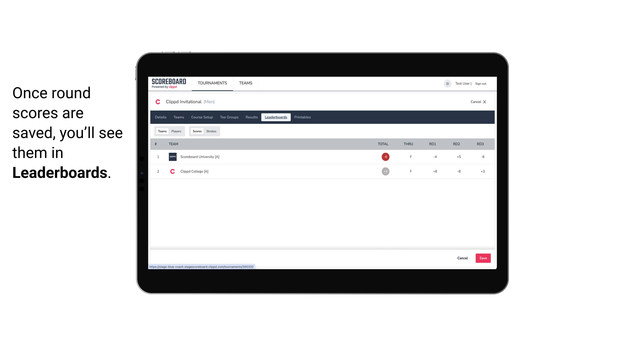Click the Tournaments navigation menu item
644x346 pixels.
coord(213,84)
